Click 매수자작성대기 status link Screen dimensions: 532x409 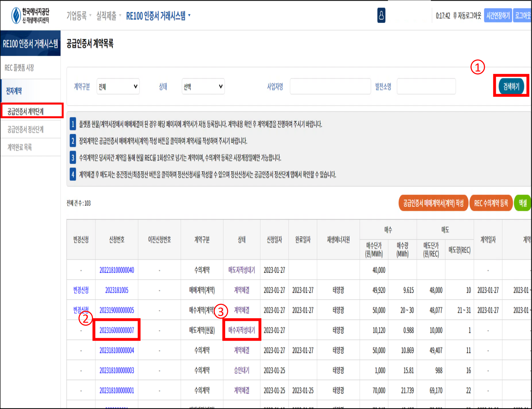coord(242,330)
